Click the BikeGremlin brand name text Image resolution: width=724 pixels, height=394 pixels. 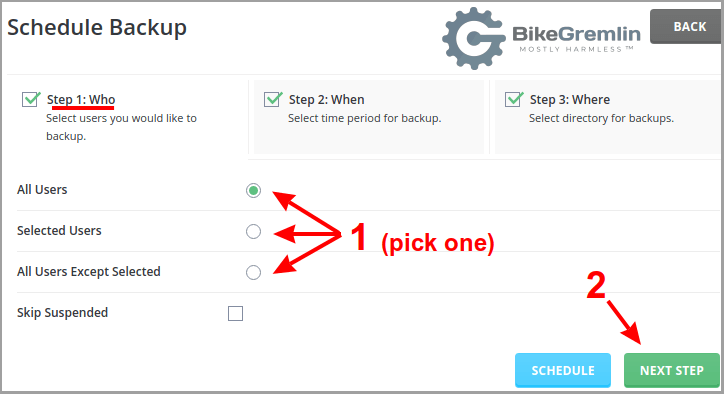tap(576, 34)
